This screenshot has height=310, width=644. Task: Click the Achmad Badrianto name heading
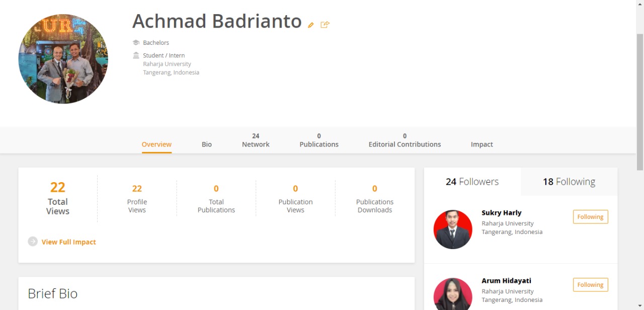pyautogui.click(x=217, y=21)
